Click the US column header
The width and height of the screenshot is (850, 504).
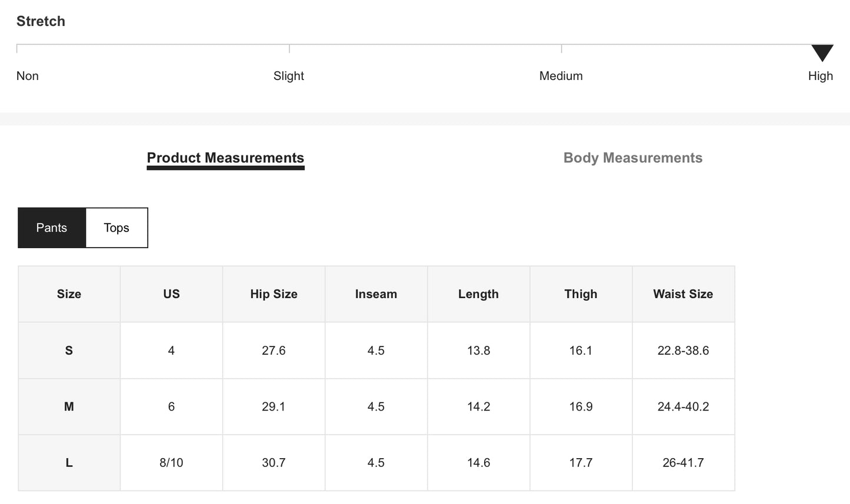171,294
